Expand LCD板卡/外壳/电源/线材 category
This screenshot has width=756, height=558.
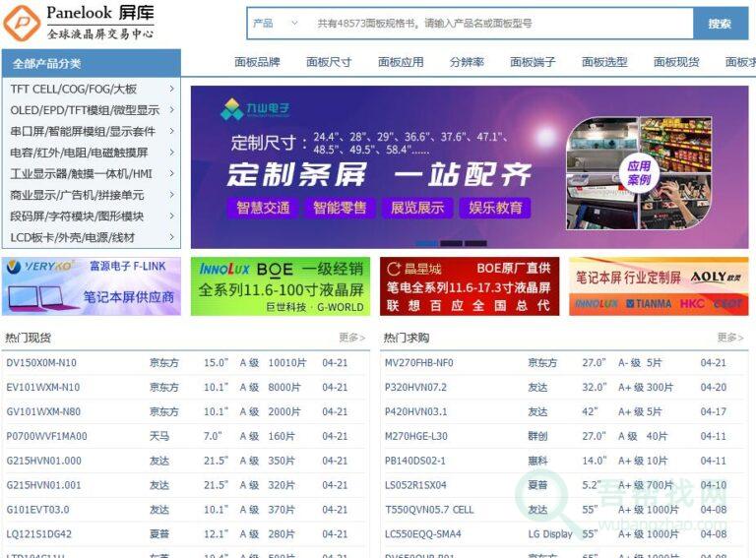click(x=91, y=237)
